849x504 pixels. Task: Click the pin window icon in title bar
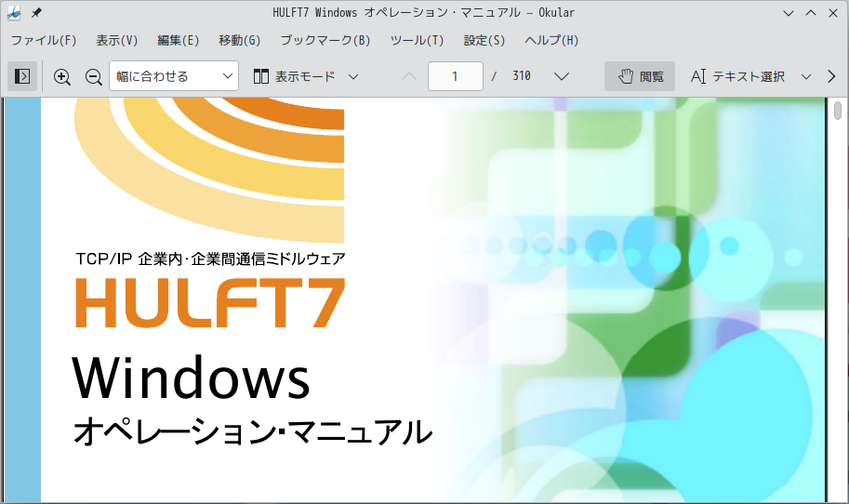pos(36,13)
